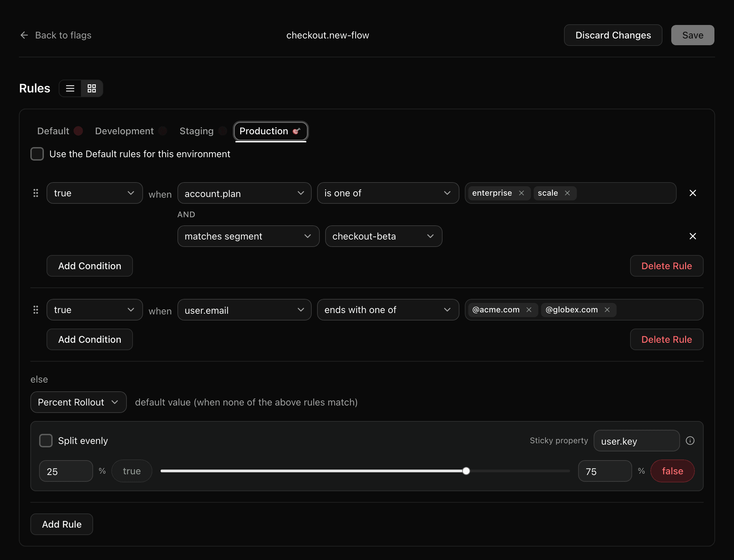The image size is (734, 560).
Task: Grab the drag handle of user.email rule
Action: 36,310
